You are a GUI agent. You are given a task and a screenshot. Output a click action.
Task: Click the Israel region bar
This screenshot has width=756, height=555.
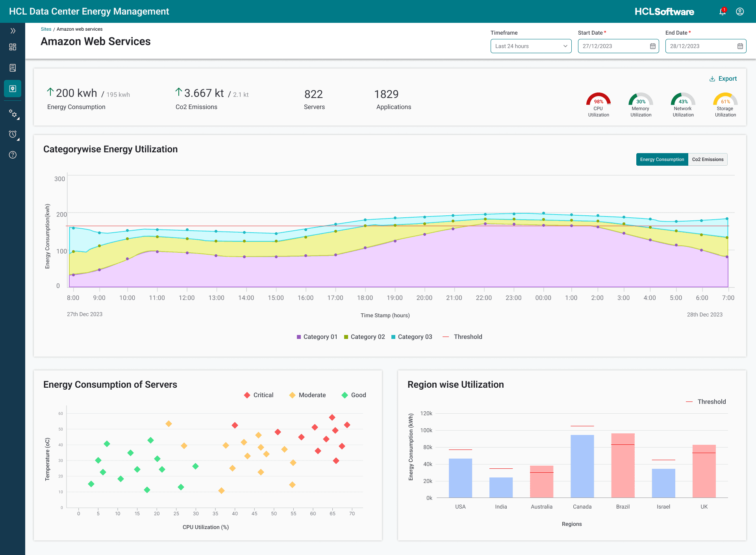663,483
